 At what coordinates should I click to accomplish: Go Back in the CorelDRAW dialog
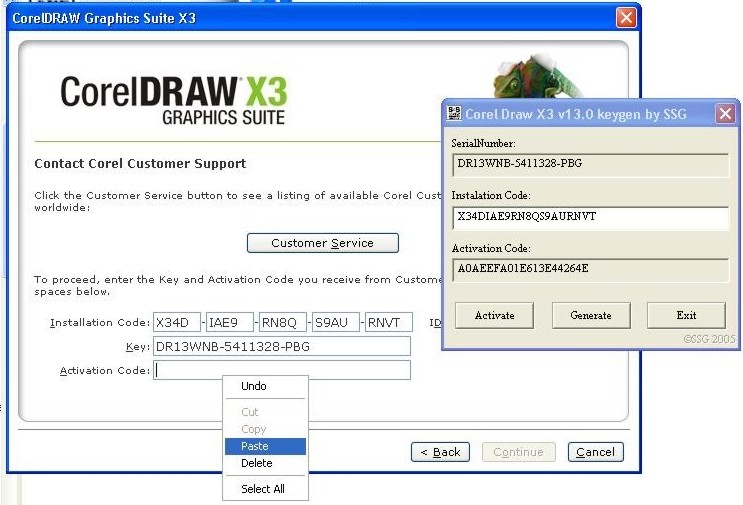tap(440, 452)
